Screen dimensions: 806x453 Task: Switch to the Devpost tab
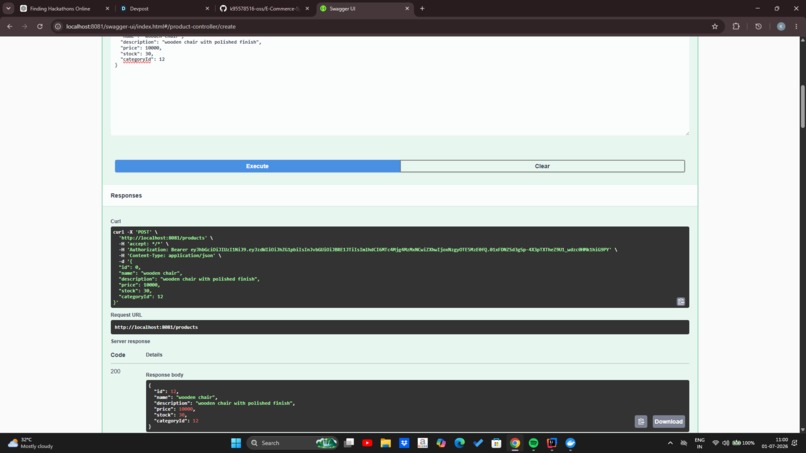point(139,9)
